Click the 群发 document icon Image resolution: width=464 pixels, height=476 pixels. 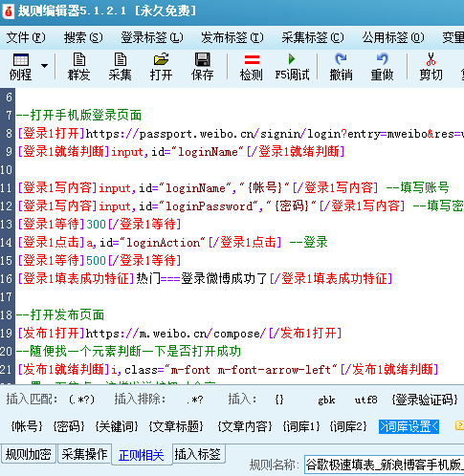(x=78, y=59)
